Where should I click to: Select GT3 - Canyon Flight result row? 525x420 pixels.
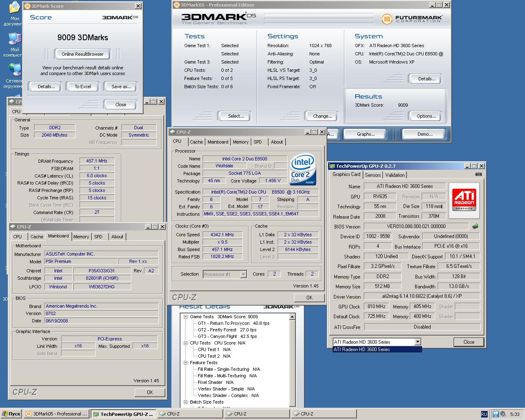(x=227, y=336)
